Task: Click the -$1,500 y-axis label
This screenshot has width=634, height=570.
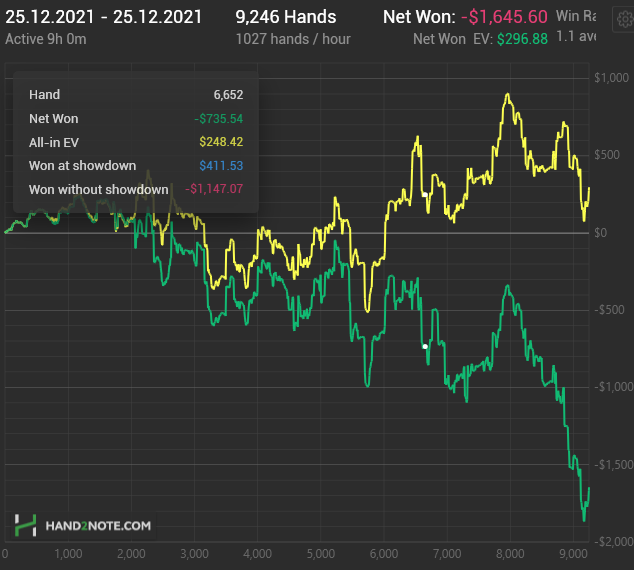Action: click(x=613, y=465)
